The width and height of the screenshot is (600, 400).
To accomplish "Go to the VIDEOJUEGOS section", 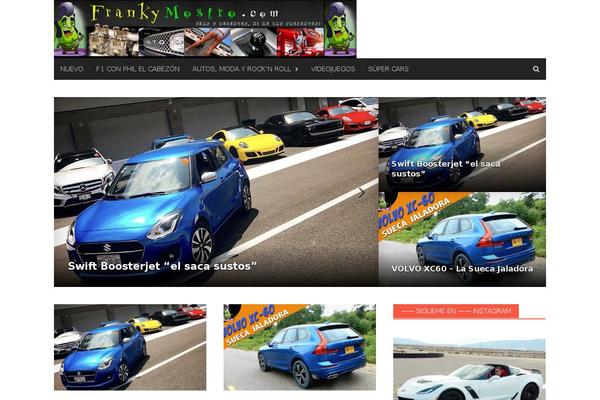I will point(333,69).
